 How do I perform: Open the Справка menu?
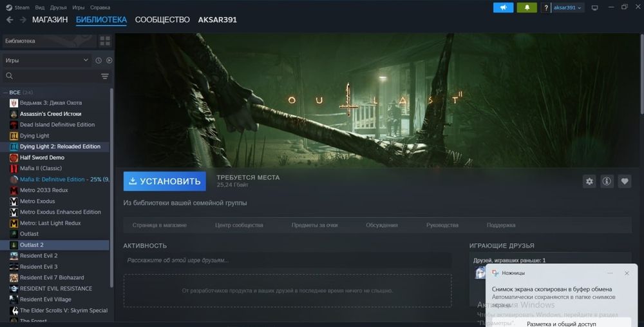pos(100,7)
